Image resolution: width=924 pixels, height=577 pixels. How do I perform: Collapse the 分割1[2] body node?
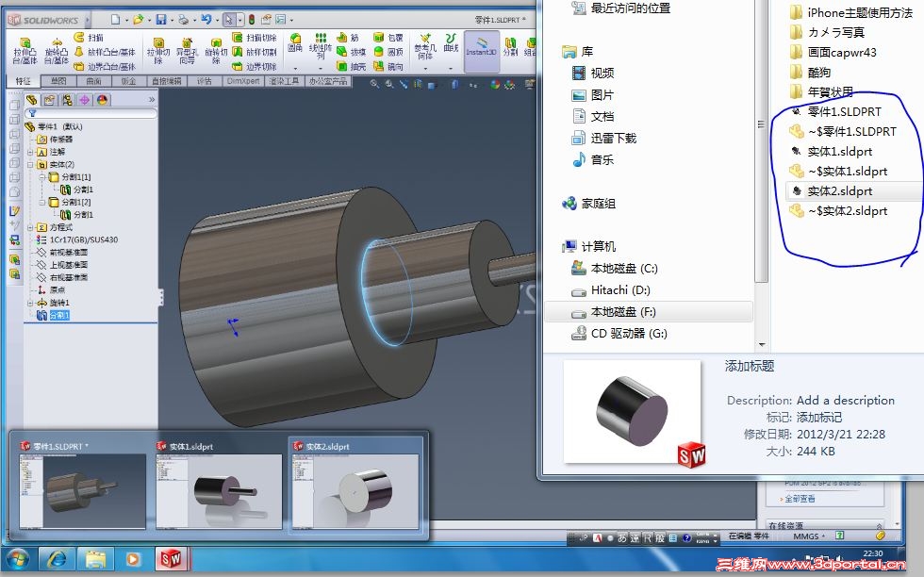point(42,202)
